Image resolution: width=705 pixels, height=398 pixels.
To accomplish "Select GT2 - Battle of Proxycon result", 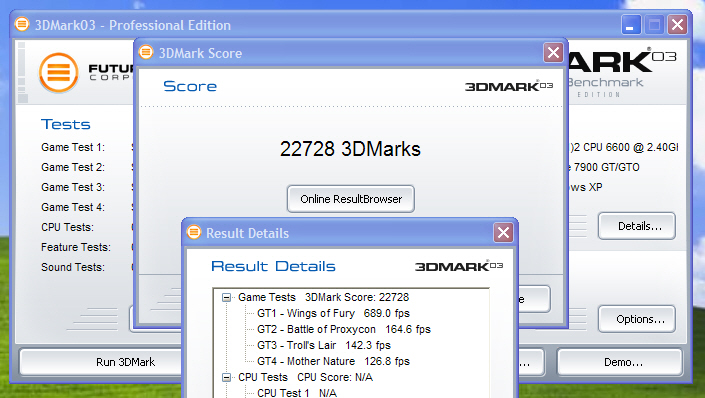I will pos(344,329).
